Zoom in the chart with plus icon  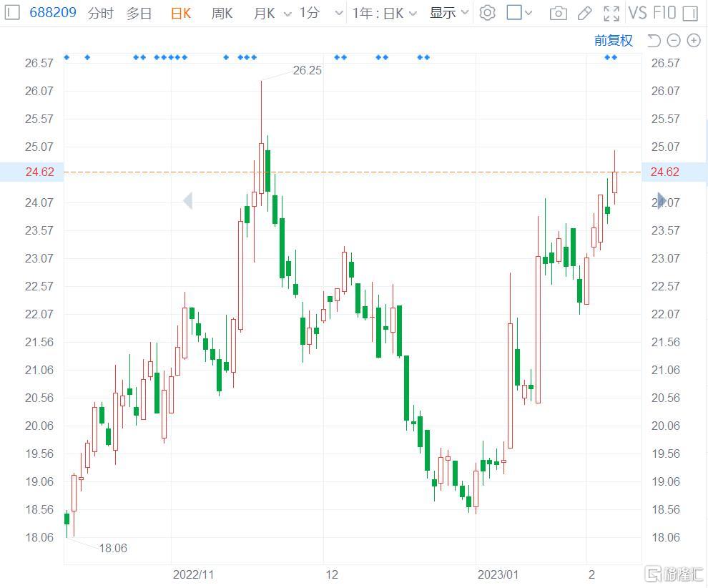point(693,41)
